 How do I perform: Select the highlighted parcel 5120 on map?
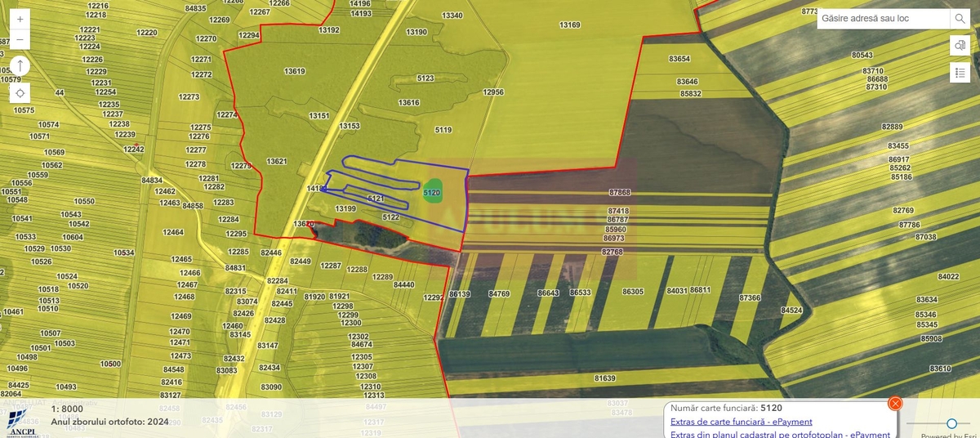433,192
